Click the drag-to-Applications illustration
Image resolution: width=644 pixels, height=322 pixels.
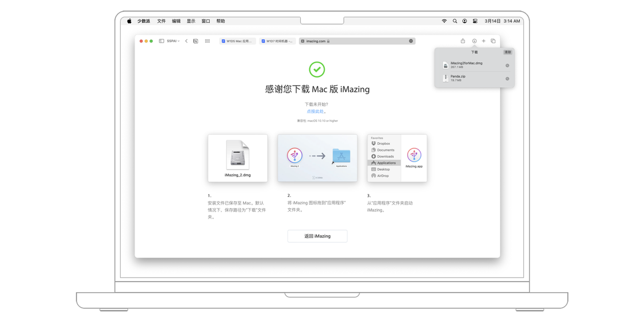click(x=317, y=158)
